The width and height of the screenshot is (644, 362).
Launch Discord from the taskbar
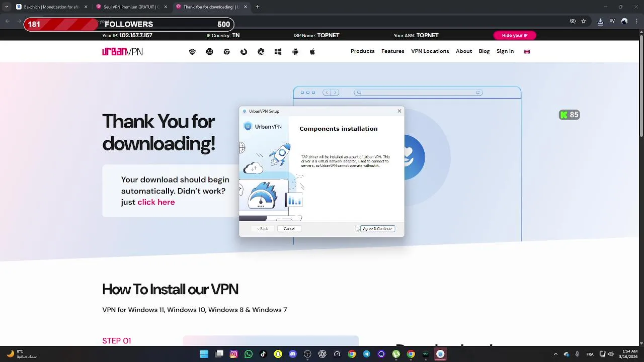[x=293, y=354]
